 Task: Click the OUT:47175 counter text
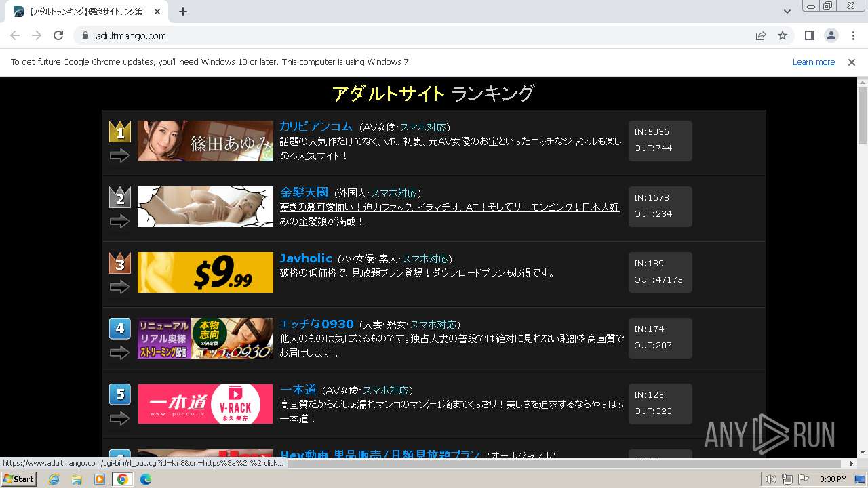pyautogui.click(x=658, y=280)
